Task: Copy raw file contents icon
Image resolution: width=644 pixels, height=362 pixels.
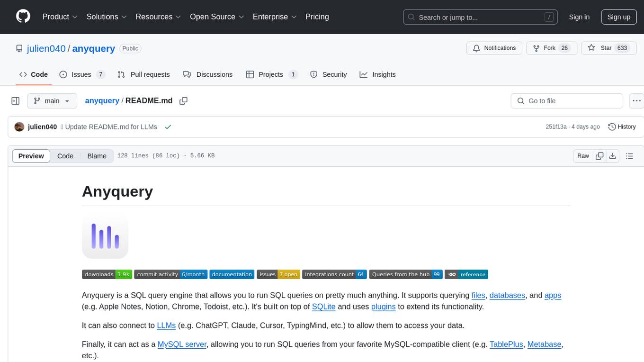Action: [x=599, y=156]
